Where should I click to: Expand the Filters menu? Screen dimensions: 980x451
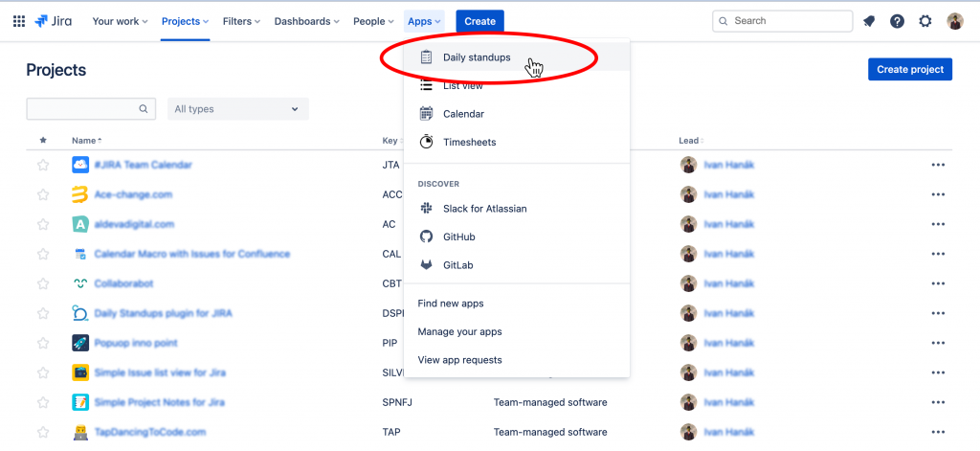click(241, 21)
